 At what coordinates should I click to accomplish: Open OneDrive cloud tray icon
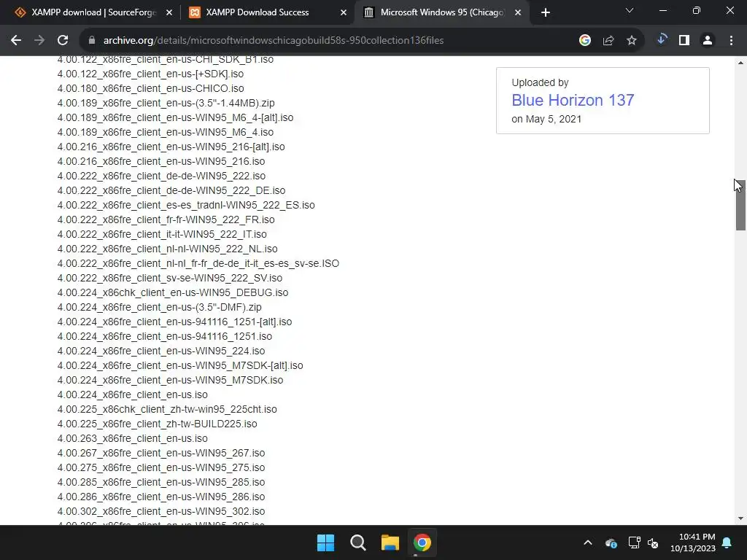(x=611, y=542)
